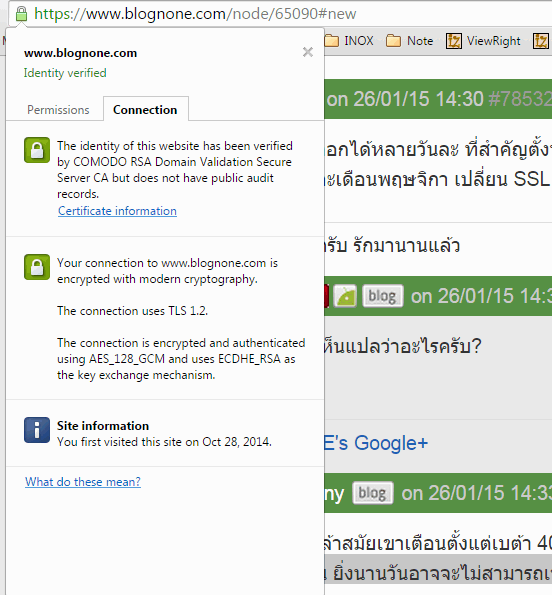Click comment permalink number #78532

click(520, 99)
